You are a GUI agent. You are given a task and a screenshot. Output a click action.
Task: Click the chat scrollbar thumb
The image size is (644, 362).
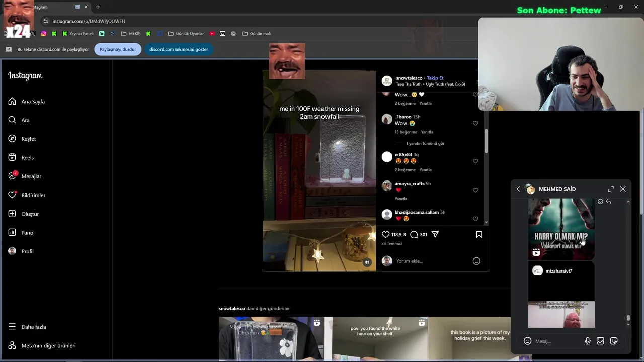point(628,318)
